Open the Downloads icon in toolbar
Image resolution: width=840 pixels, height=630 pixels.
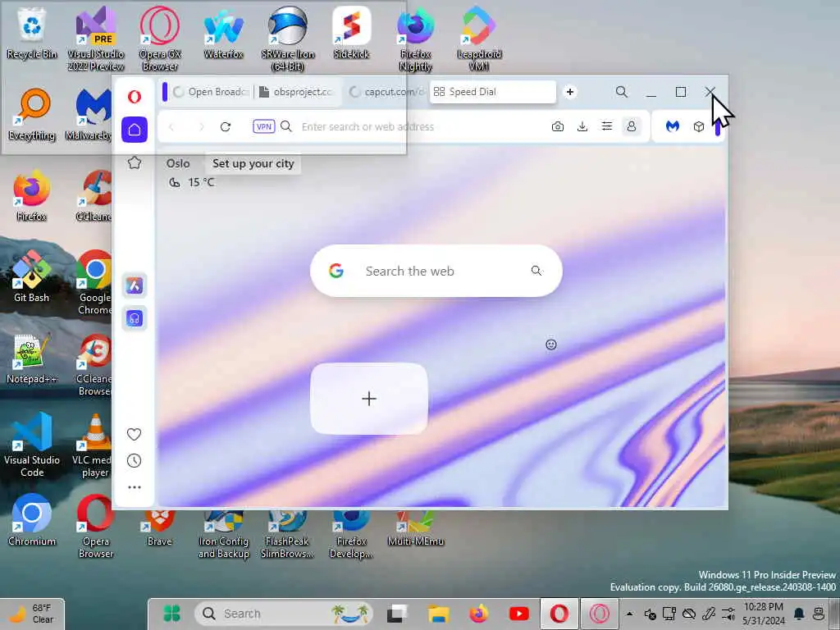click(x=582, y=126)
